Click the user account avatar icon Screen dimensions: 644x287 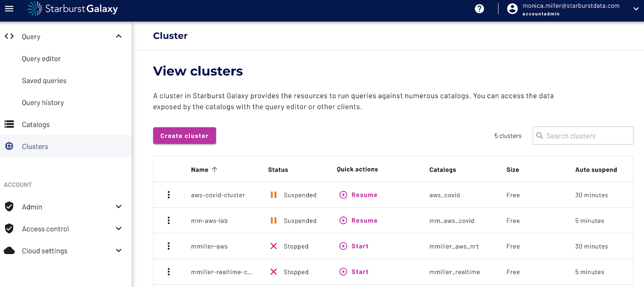512,9
